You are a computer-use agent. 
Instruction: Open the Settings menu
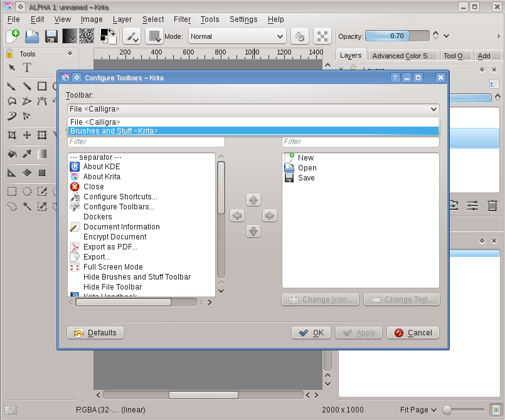pos(243,19)
